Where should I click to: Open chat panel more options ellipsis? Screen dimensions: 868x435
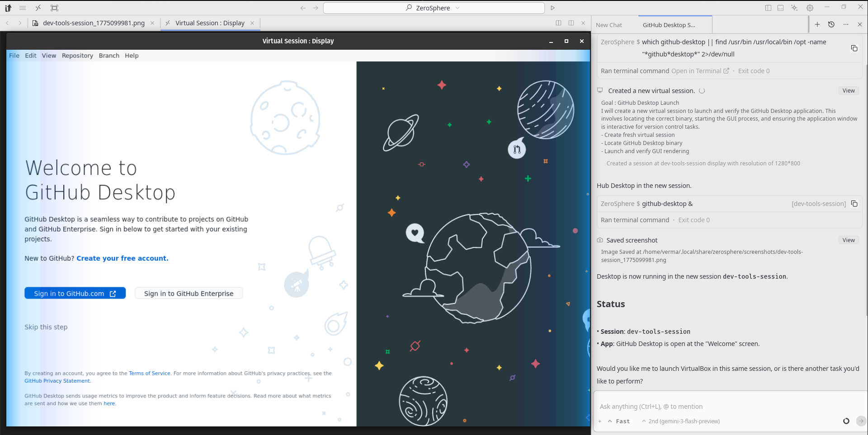tap(846, 24)
